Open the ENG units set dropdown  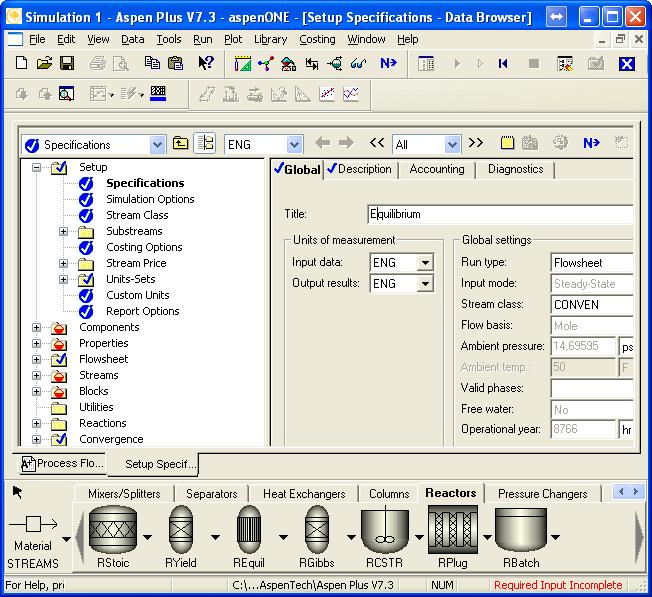click(294, 145)
